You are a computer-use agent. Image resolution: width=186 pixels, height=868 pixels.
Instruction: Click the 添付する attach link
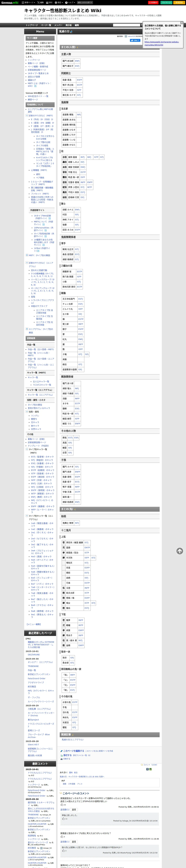(67, 755)
